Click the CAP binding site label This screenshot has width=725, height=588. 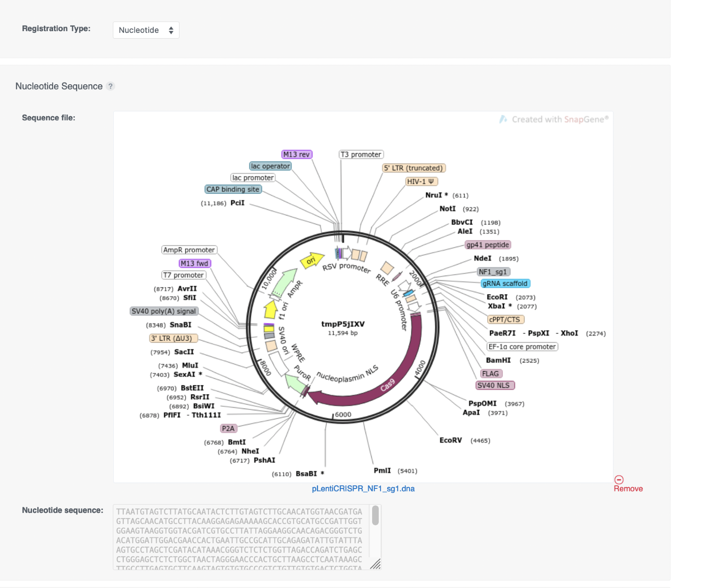pyautogui.click(x=233, y=189)
